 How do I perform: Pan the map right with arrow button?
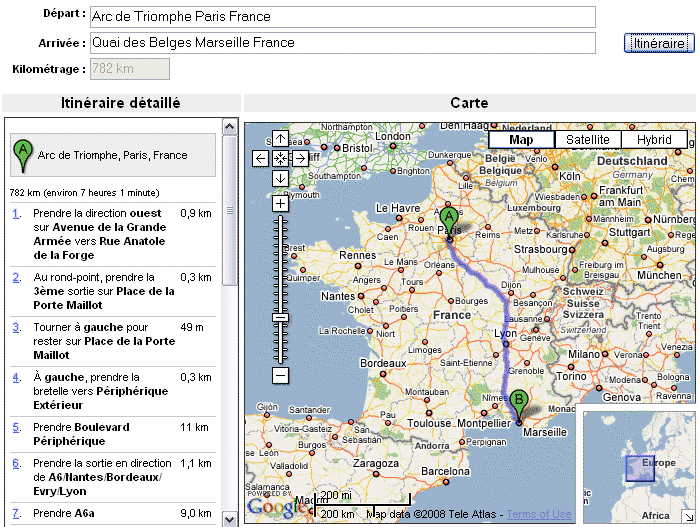pos(300,158)
